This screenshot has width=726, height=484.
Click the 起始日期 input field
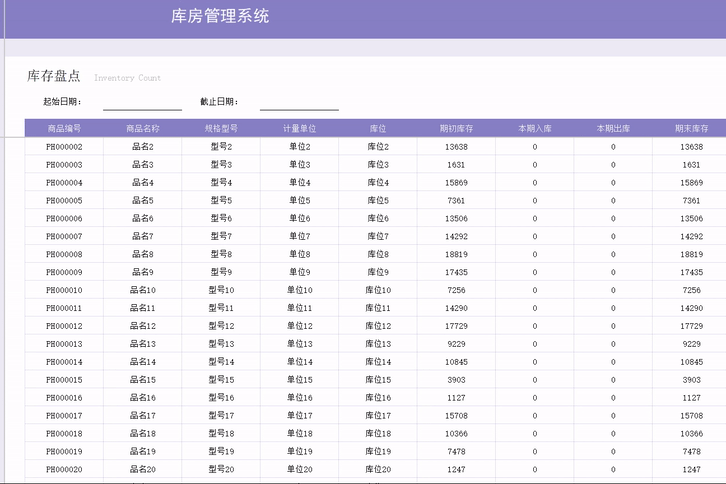click(x=142, y=102)
